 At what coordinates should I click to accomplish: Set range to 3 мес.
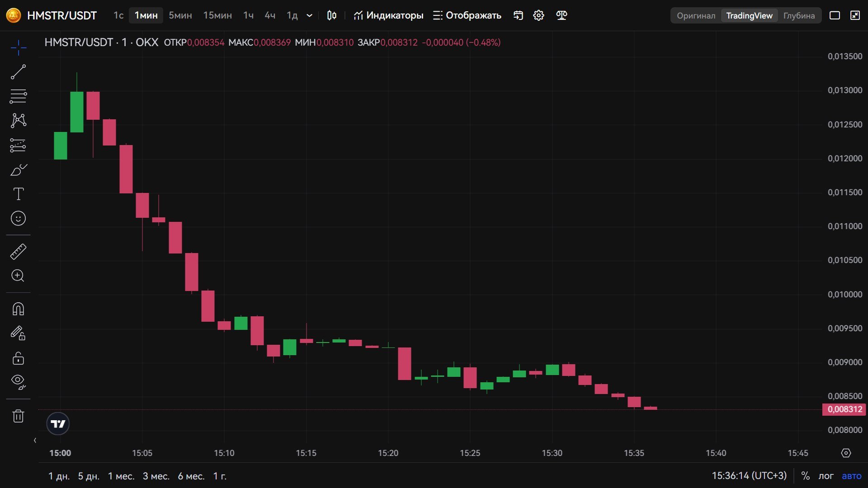[156, 476]
